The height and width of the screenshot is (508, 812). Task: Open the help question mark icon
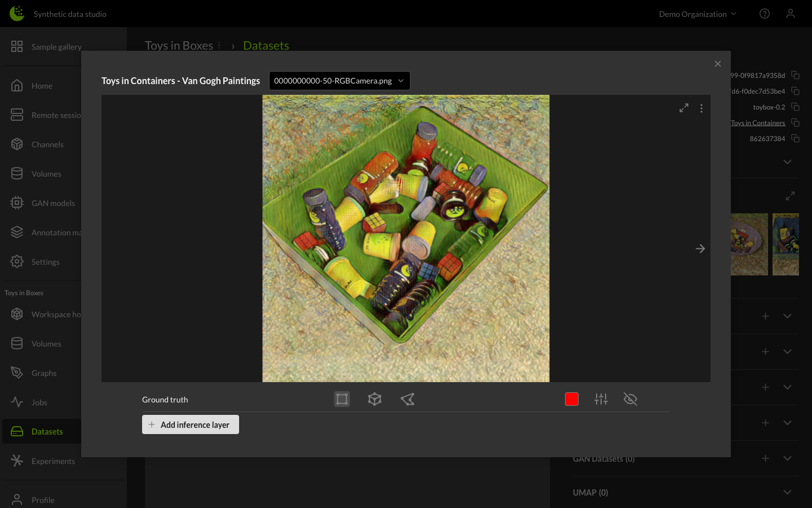pos(765,14)
